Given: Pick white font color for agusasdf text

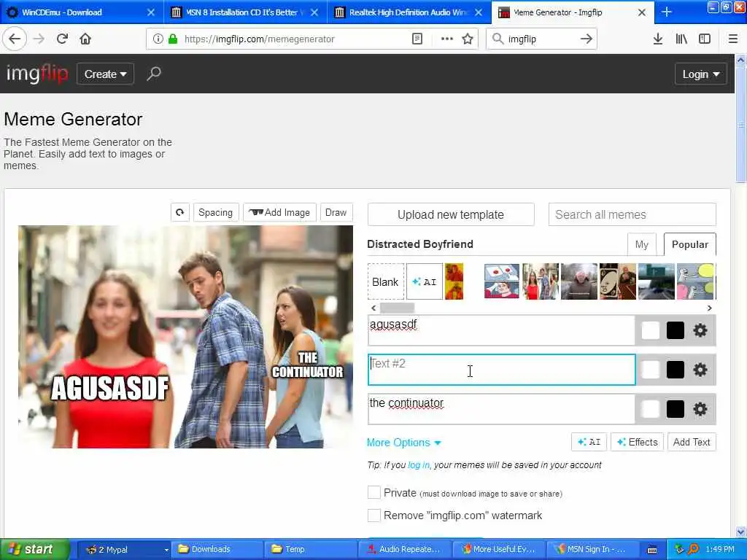Looking at the screenshot, I should tap(650, 330).
